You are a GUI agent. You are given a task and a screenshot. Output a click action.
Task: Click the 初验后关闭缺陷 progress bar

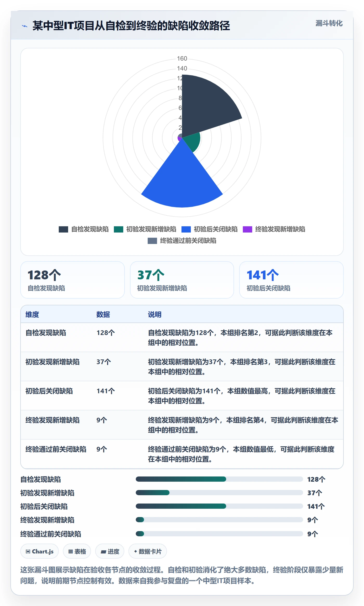tap(219, 506)
